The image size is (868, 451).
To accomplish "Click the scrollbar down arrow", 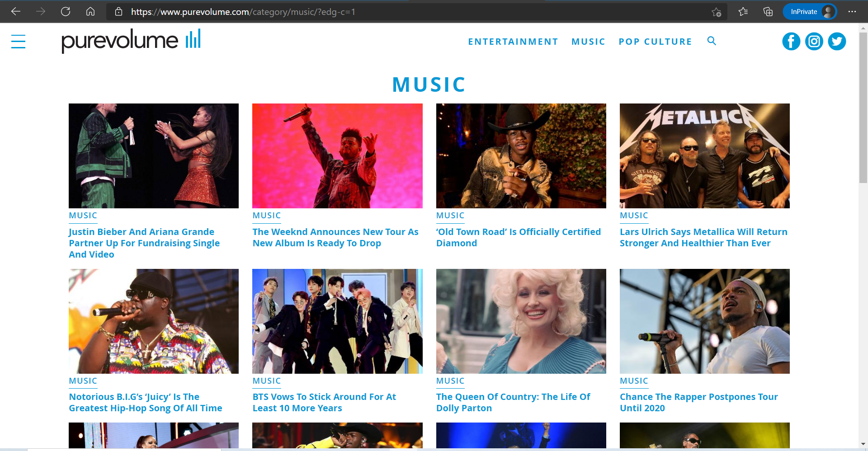I will point(863,444).
